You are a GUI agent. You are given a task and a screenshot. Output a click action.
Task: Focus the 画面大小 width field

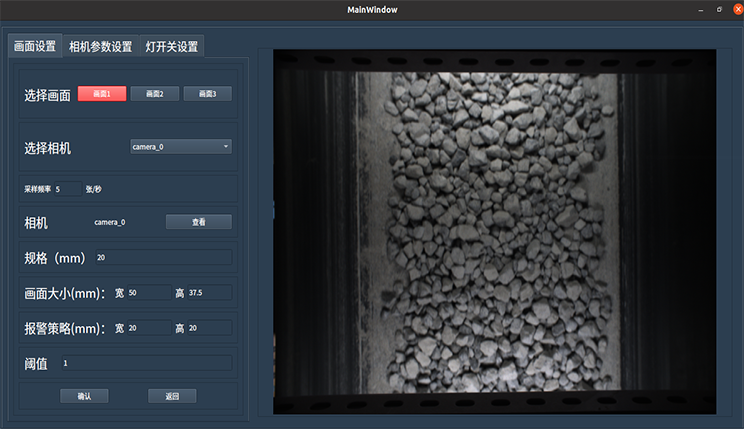click(148, 293)
